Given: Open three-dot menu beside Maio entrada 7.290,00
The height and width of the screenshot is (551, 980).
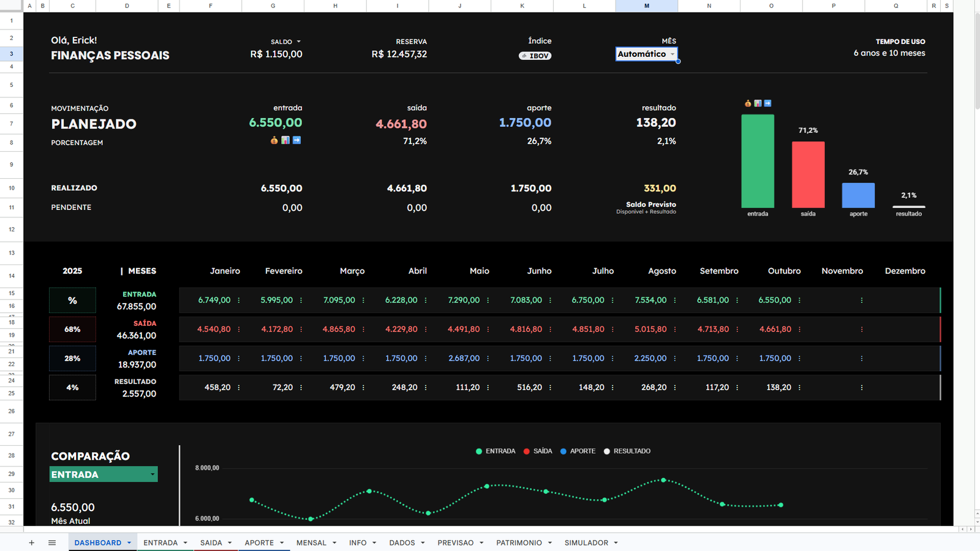Looking at the screenshot, I should pyautogui.click(x=488, y=300).
